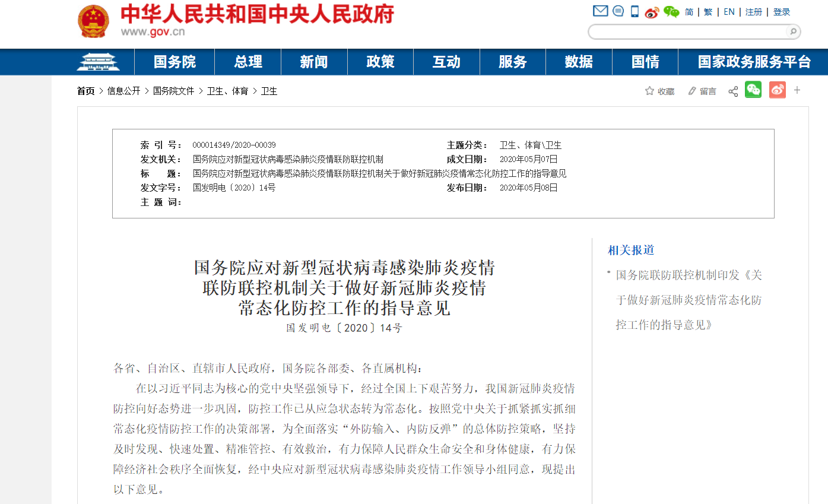This screenshot has height=504, width=828.
Task: Expand more sharing options with the plus icon
Action: (797, 90)
